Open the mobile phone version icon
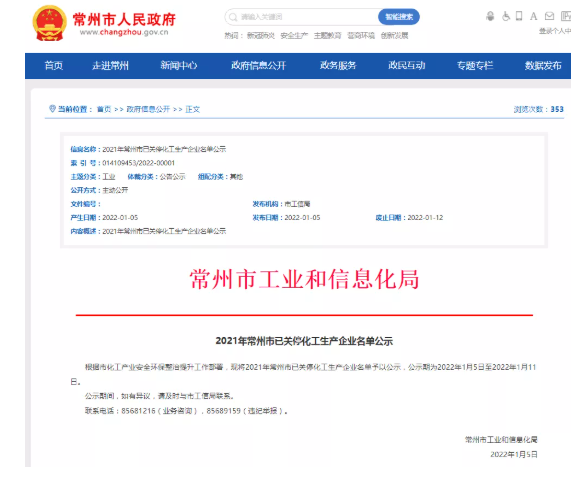Viewport: 571px width, 482px height. (x=519, y=16)
